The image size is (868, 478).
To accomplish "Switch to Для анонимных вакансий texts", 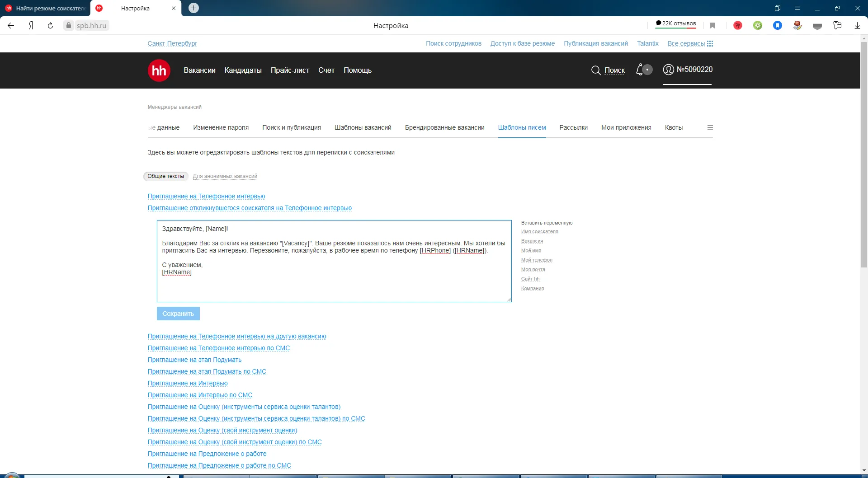I will point(225,176).
